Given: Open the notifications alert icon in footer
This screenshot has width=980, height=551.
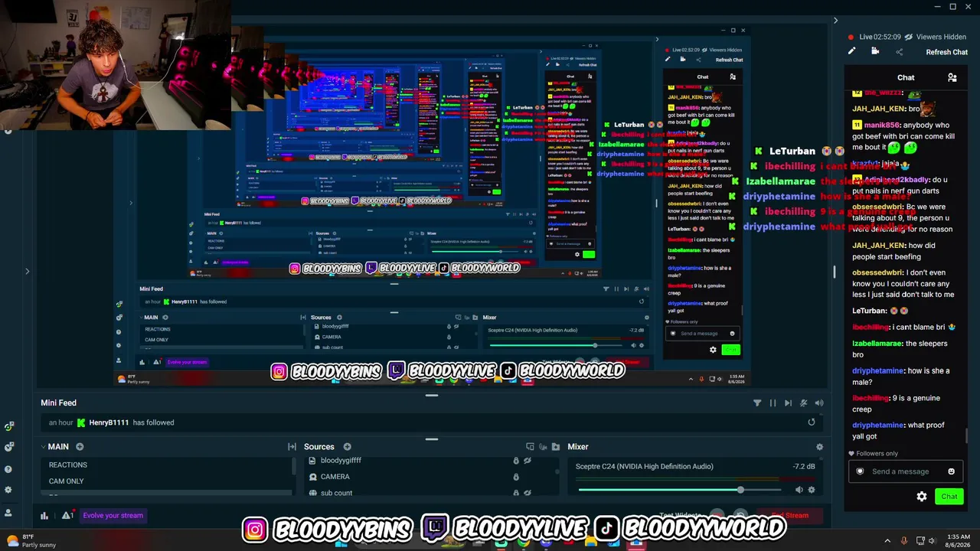Looking at the screenshot, I should pos(67,516).
